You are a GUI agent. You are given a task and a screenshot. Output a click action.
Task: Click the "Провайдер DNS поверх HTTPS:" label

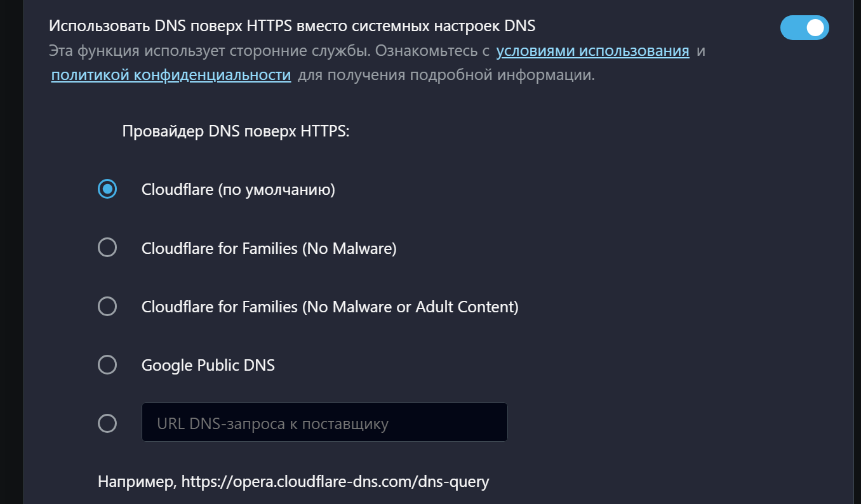(x=236, y=132)
